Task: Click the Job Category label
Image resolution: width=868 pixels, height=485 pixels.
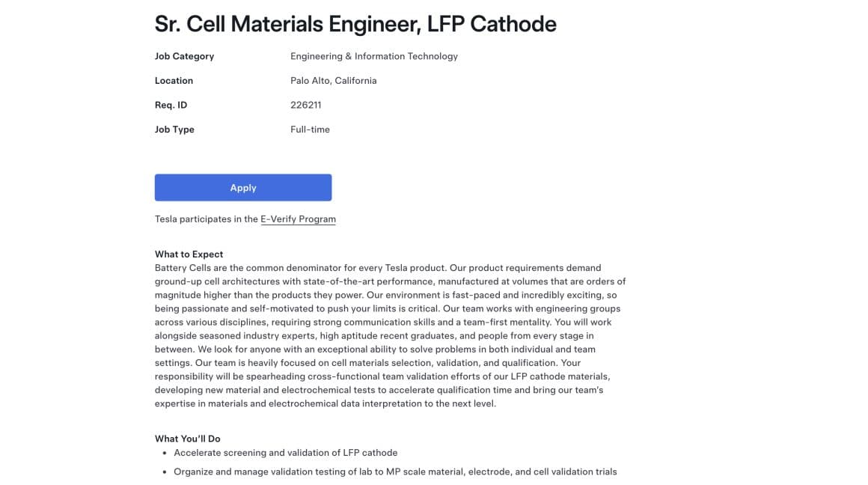Action: (x=184, y=55)
